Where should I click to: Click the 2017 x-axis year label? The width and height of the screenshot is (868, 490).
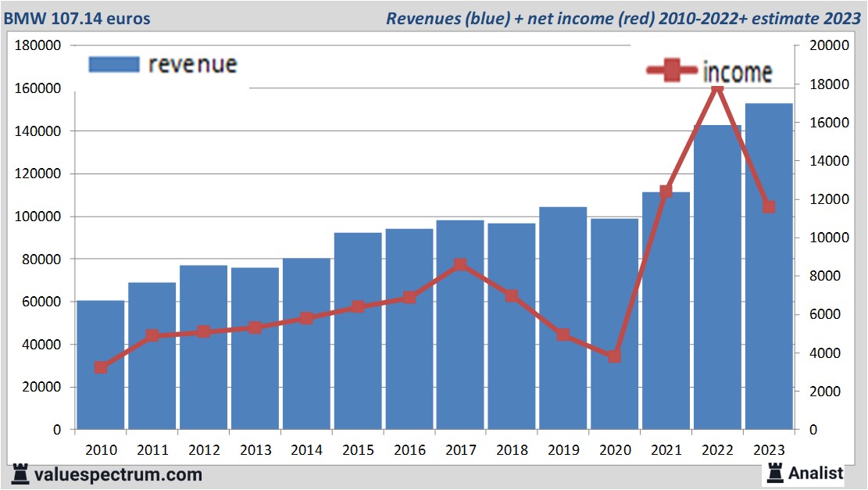pyautogui.click(x=461, y=449)
